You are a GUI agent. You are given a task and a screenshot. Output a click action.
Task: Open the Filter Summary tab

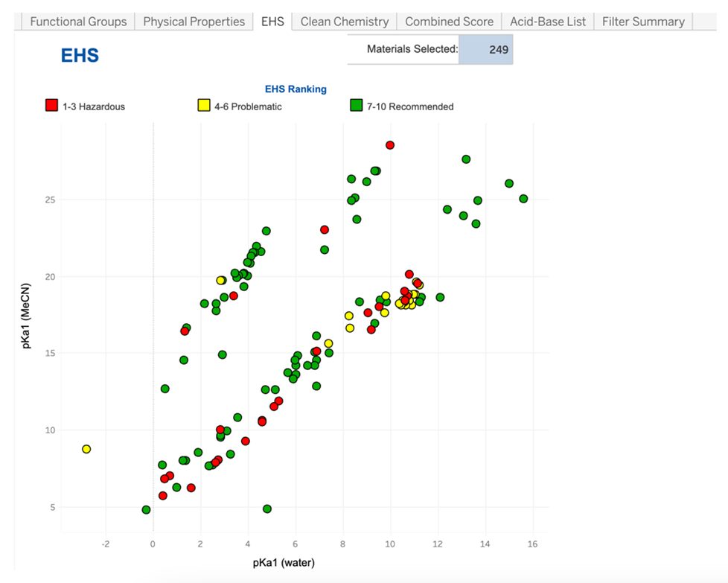click(643, 22)
